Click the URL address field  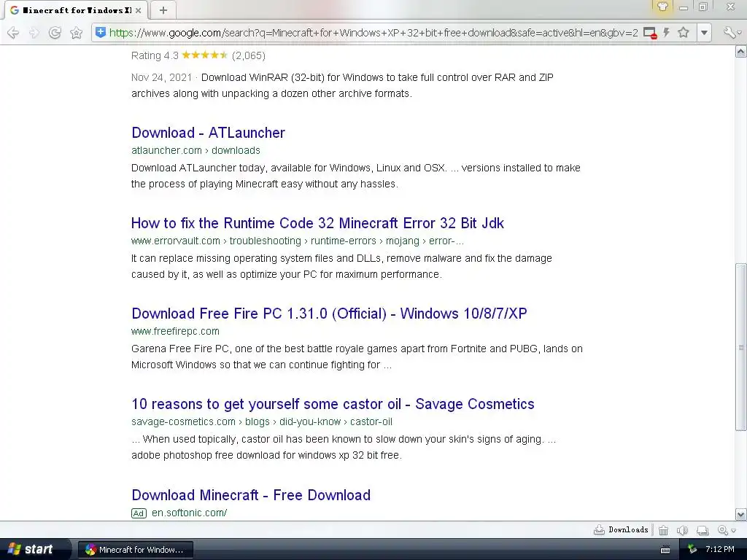pos(373,33)
